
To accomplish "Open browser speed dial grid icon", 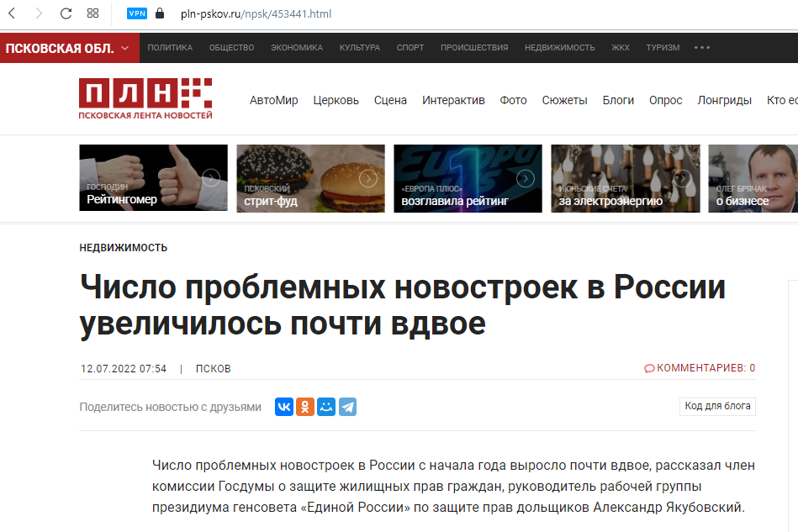I will coord(93,13).
